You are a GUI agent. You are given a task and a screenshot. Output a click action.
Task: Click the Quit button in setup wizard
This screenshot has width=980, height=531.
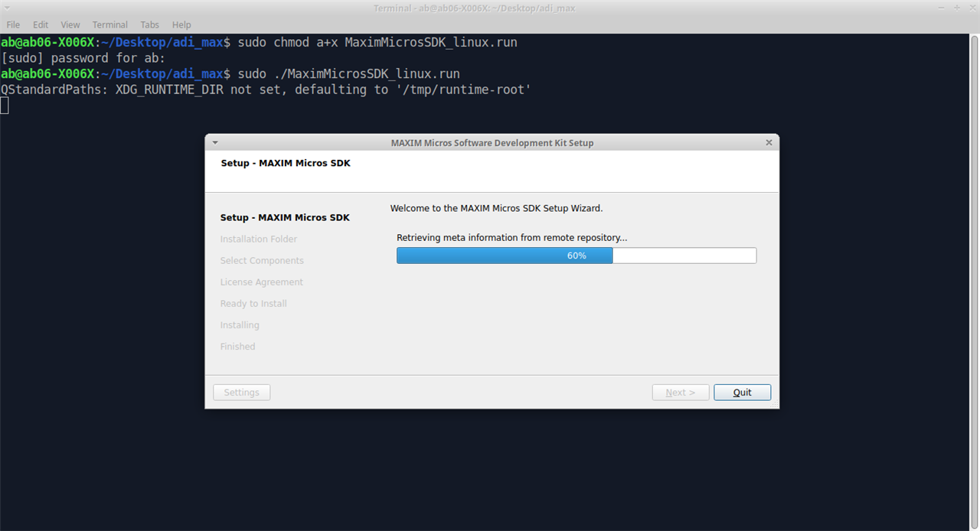click(742, 393)
